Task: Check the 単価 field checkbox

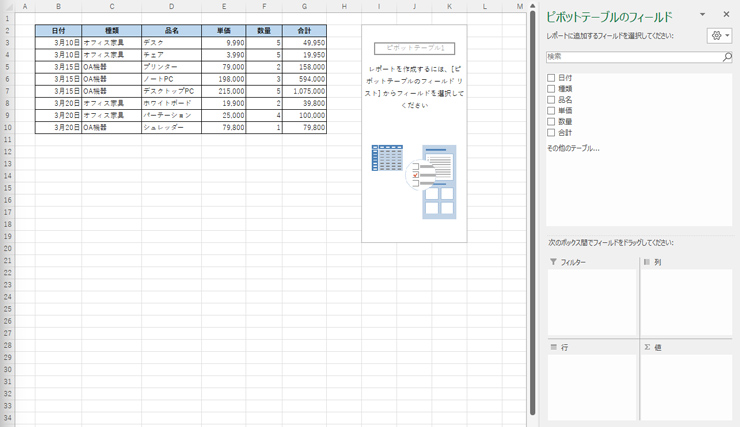Action: pyautogui.click(x=551, y=110)
